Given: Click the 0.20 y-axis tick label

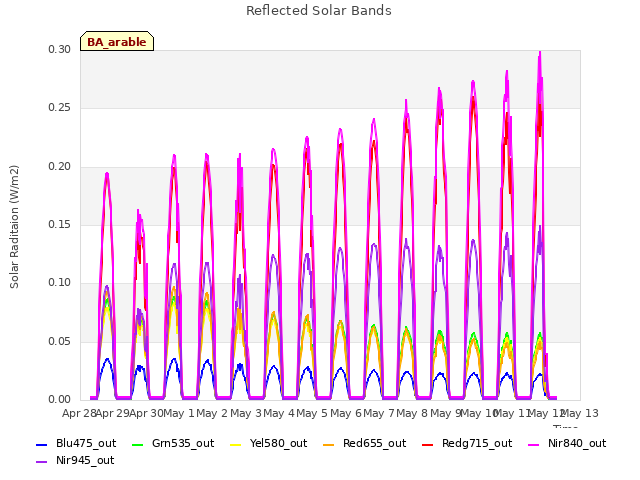Looking at the screenshot, I should coord(60,167).
